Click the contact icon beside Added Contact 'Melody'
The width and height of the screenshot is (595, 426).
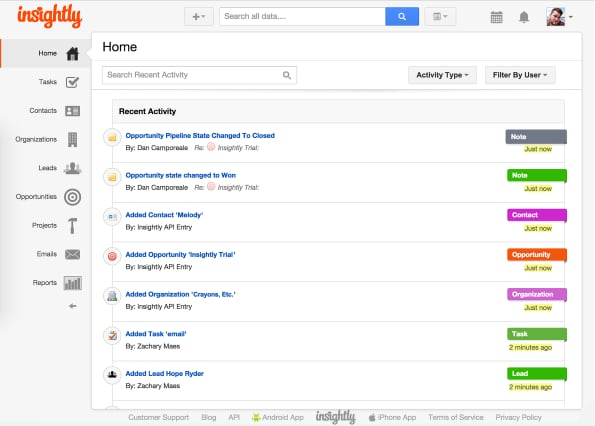coord(112,217)
